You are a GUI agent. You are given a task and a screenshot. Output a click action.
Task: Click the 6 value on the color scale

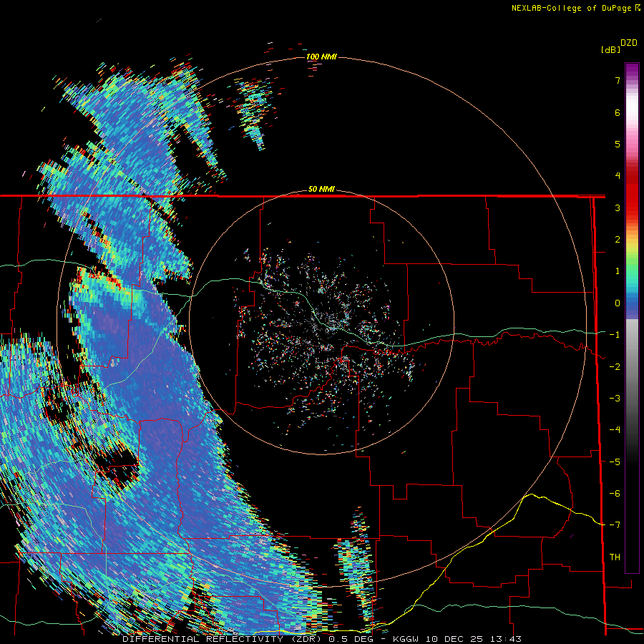click(x=618, y=112)
